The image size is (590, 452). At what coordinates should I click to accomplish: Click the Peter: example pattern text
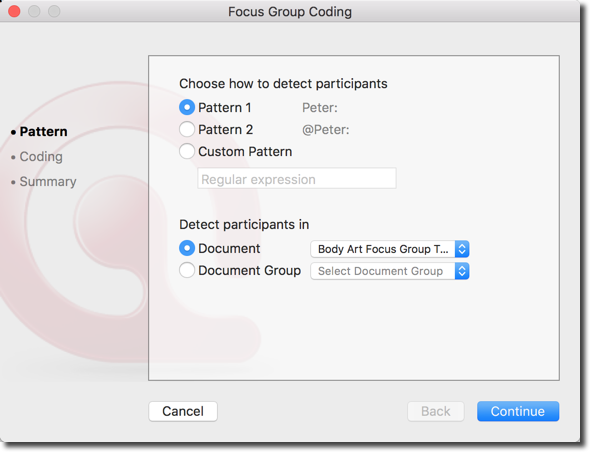(x=320, y=108)
